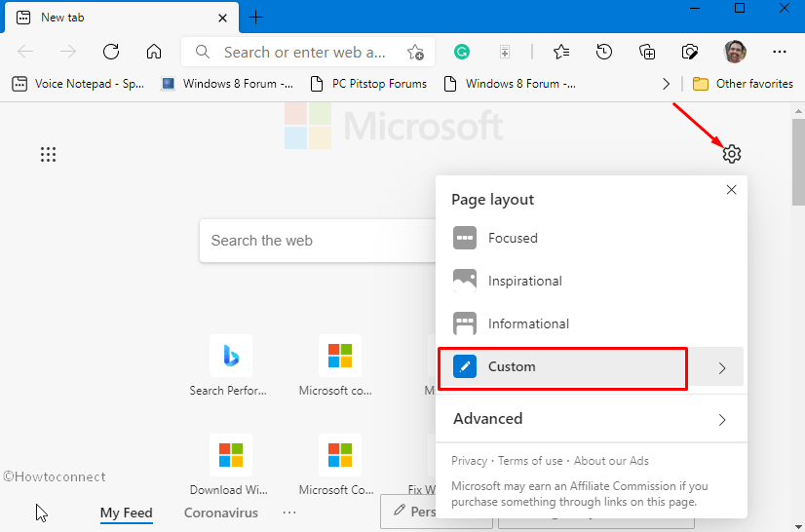Screen dimensions: 805x532
Task: Go to Home via house icon
Action: [154, 52]
